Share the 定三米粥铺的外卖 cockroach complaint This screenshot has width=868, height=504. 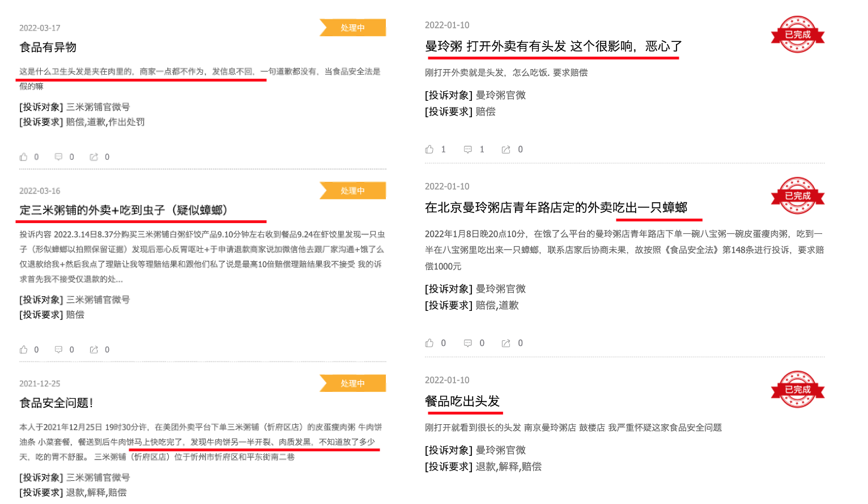pos(94,349)
